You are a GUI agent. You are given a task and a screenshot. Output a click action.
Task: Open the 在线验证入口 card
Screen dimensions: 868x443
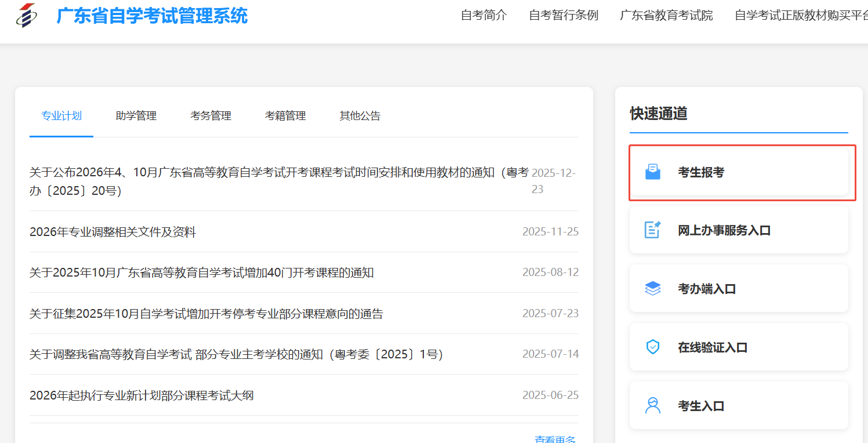[x=739, y=347]
